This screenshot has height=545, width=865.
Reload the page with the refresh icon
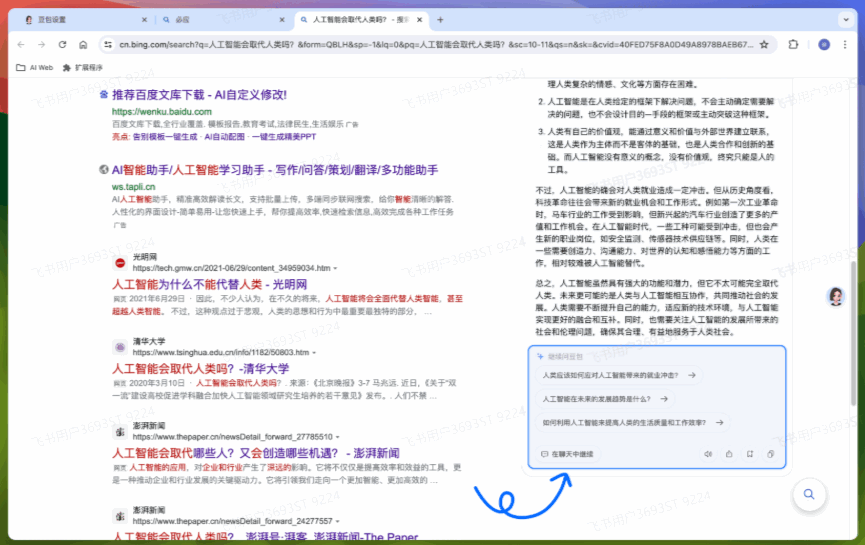point(62,44)
